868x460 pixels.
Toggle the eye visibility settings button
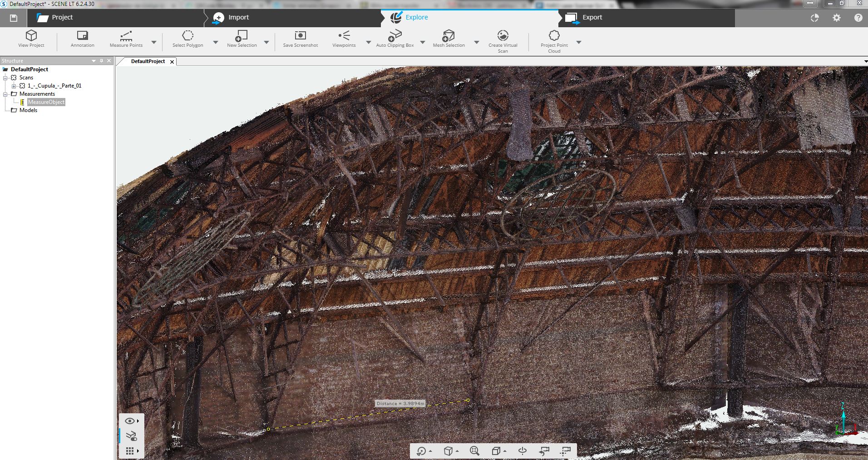click(x=129, y=421)
